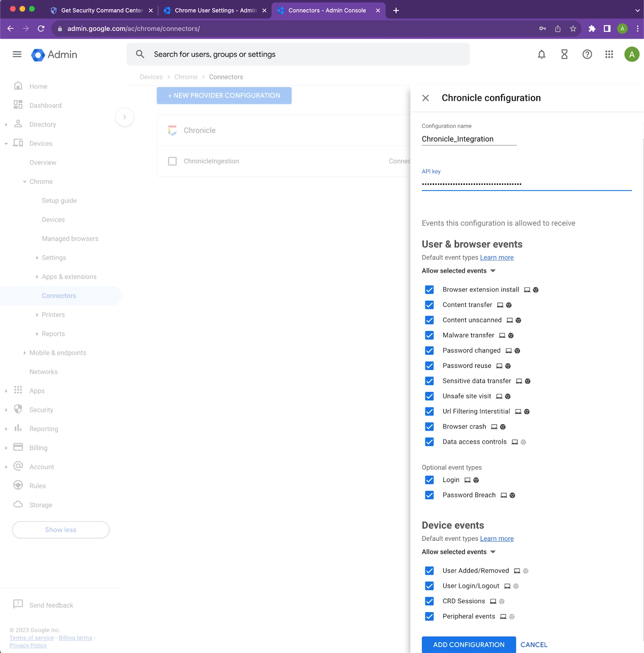Viewport: 644px width, 653px height.
Task: Click the share icon in address bar
Action: pos(558,29)
